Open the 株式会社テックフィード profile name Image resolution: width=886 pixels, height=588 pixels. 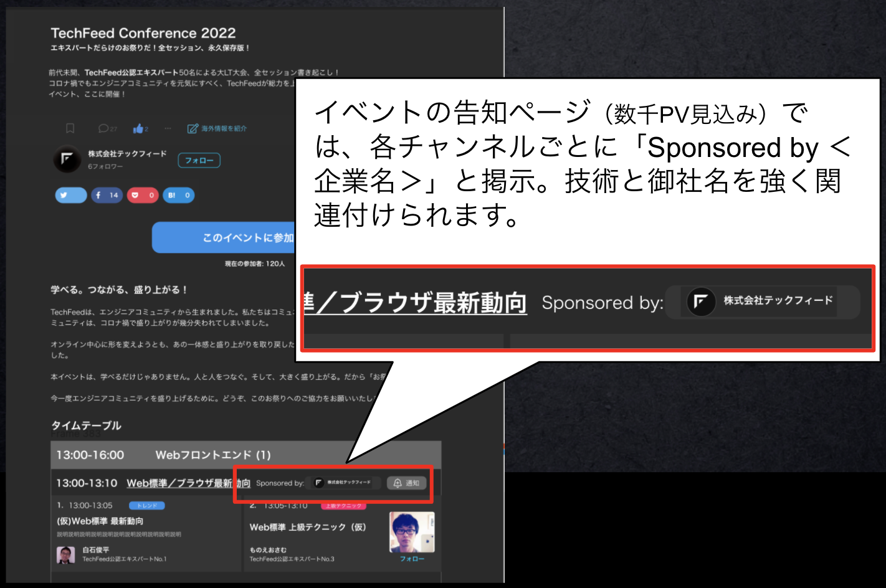[127, 153]
